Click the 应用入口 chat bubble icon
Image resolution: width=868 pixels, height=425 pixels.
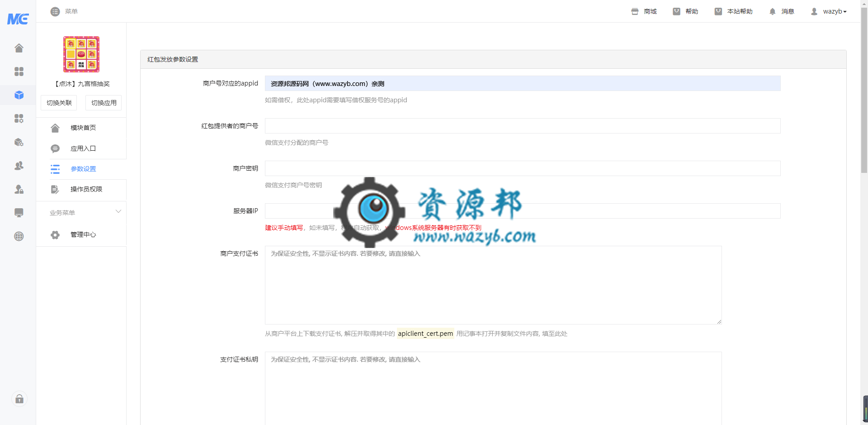pyautogui.click(x=55, y=148)
